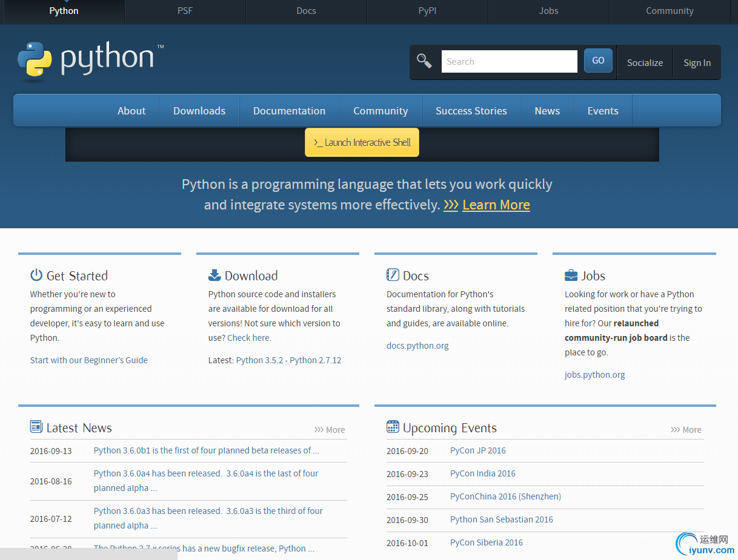Open the Python San Sebastian 2016 event

click(x=502, y=519)
